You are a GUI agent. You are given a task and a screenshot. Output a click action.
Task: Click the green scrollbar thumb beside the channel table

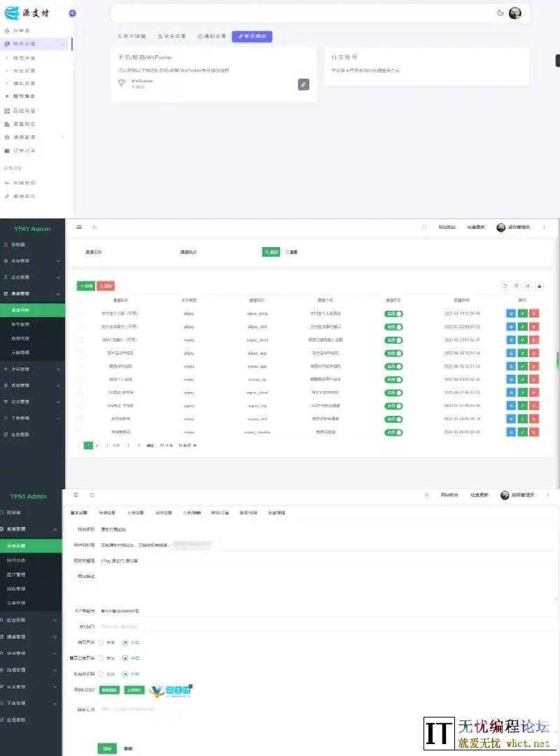[558, 358]
